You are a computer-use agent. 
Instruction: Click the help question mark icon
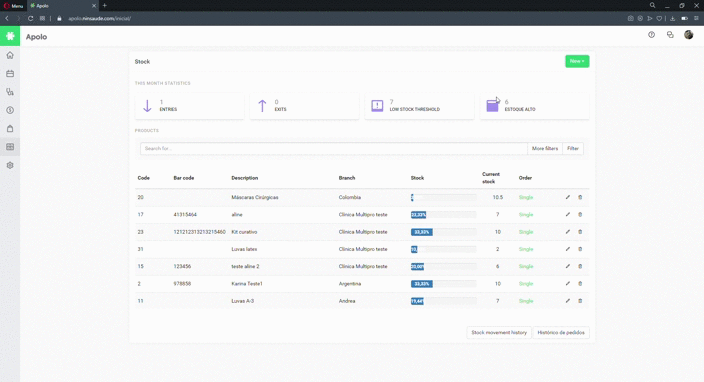pyautogui.click(x=651, y=35)
